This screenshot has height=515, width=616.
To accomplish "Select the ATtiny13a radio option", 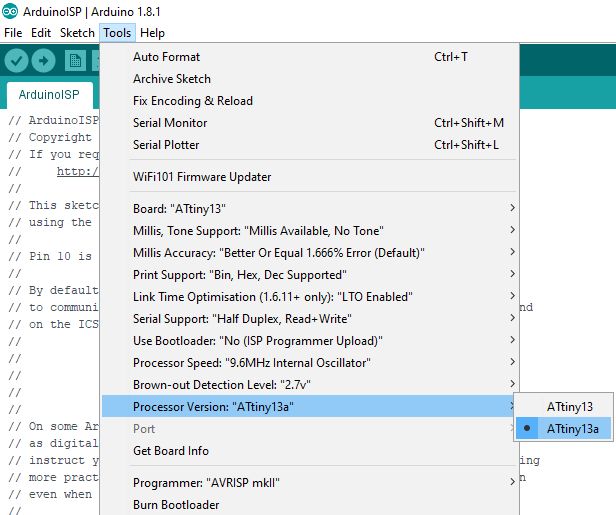I will (563, 429).
